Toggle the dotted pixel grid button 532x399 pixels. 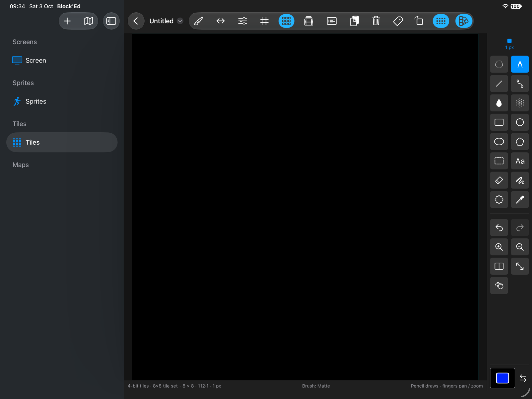pos(441,21)
